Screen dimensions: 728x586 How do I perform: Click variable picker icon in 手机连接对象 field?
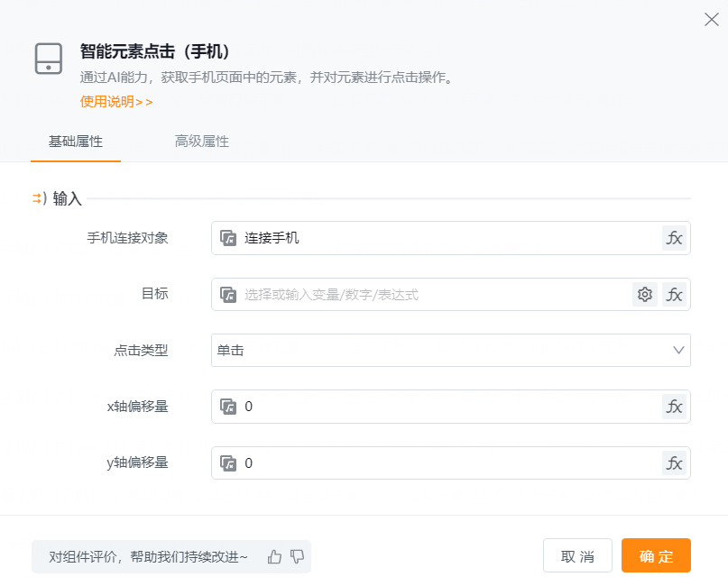click(228, 239)
